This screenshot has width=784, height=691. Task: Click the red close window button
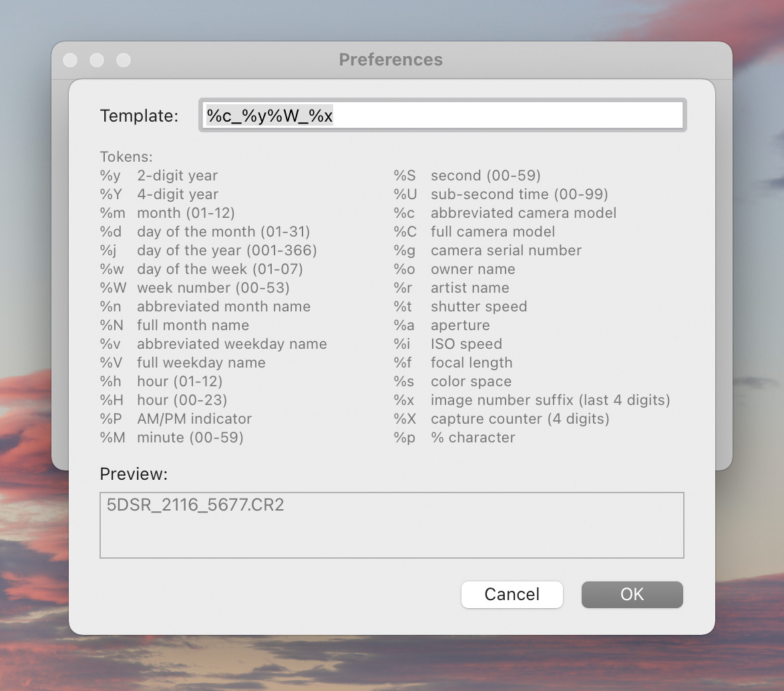click(x=71, y=60)
